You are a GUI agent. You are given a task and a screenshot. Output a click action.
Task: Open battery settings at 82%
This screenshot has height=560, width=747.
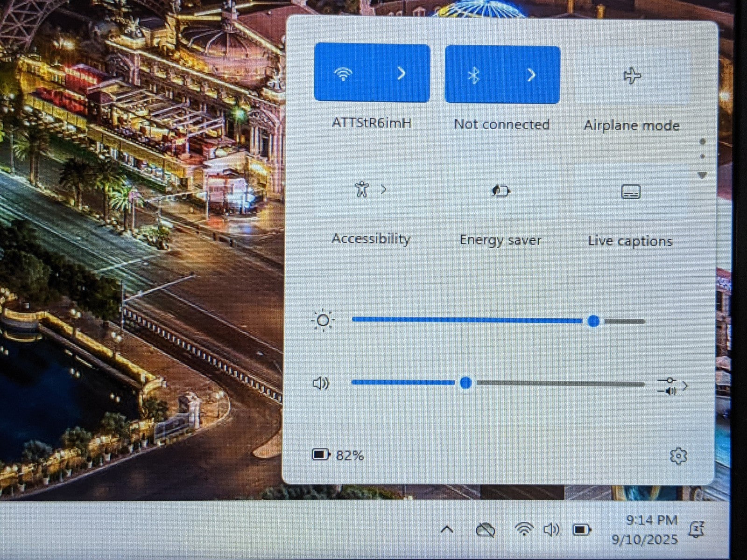point(338,455)
